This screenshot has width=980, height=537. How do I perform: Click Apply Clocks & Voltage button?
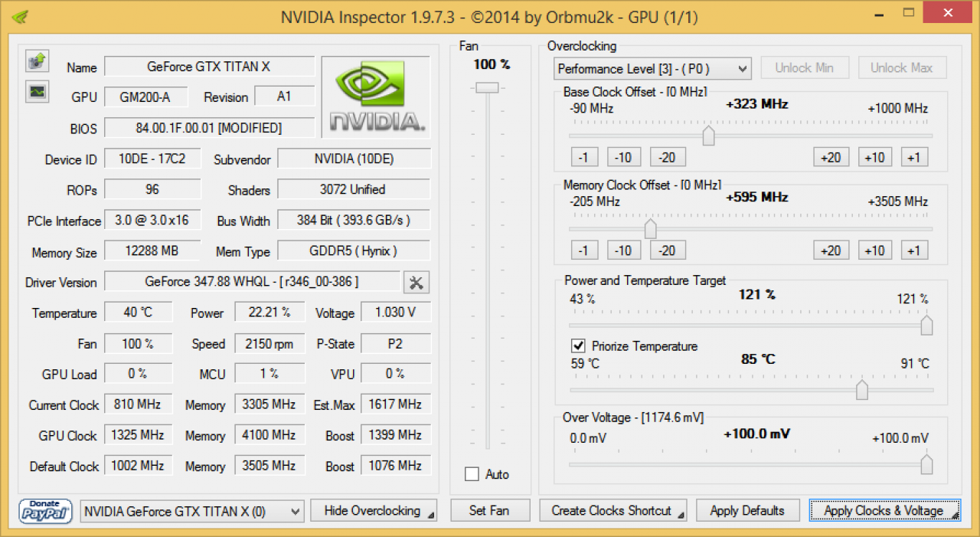tap(884, 511)
